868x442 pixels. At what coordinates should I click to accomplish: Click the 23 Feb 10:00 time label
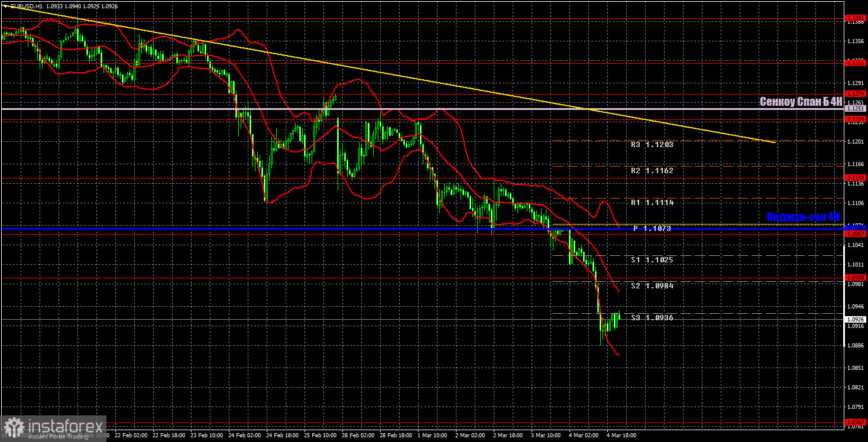pos(207,435)
